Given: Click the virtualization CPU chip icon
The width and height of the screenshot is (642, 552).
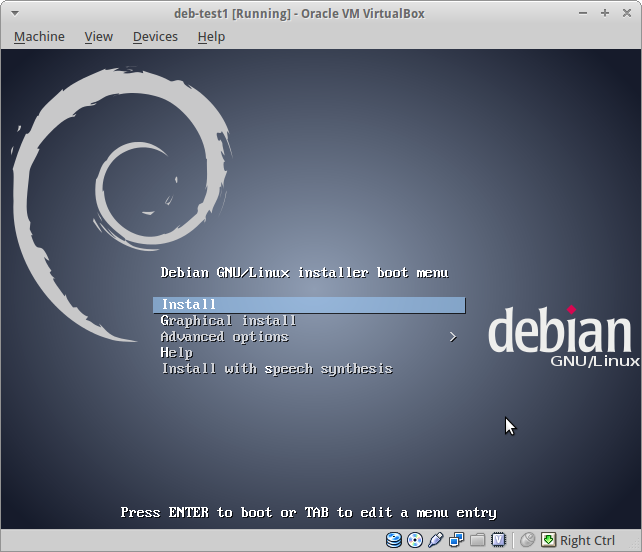Looking at the screenshot, I should coord(498,540).
